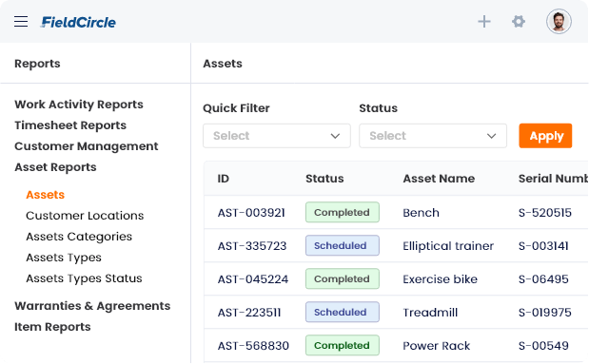This screenshot has height=364, width=589.
Task: Open the Assets Categories report
Action: click(79, 237)
